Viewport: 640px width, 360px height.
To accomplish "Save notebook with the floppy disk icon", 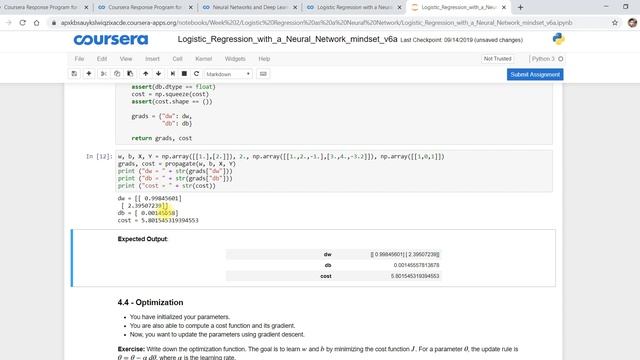I will [74, 74].
